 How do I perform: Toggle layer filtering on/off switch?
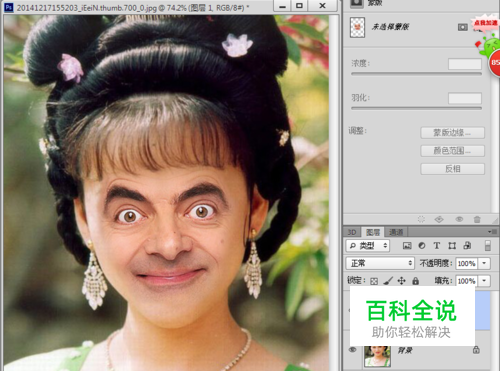(x=488, y=246)
